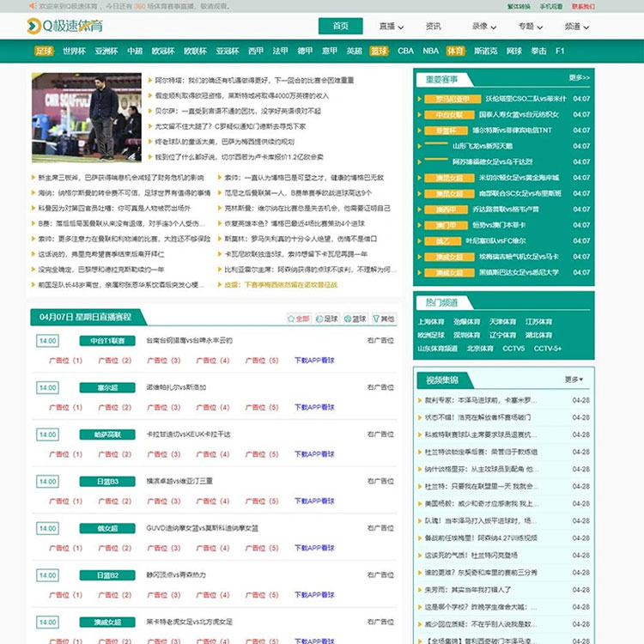
Task: Open match 恒势vs澳门本菲卡
Action: click(x=499, y=225)
